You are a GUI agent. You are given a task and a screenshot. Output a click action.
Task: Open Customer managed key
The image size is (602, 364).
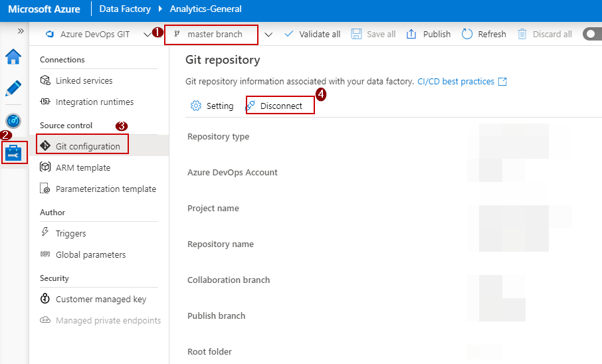coord(101,299)
